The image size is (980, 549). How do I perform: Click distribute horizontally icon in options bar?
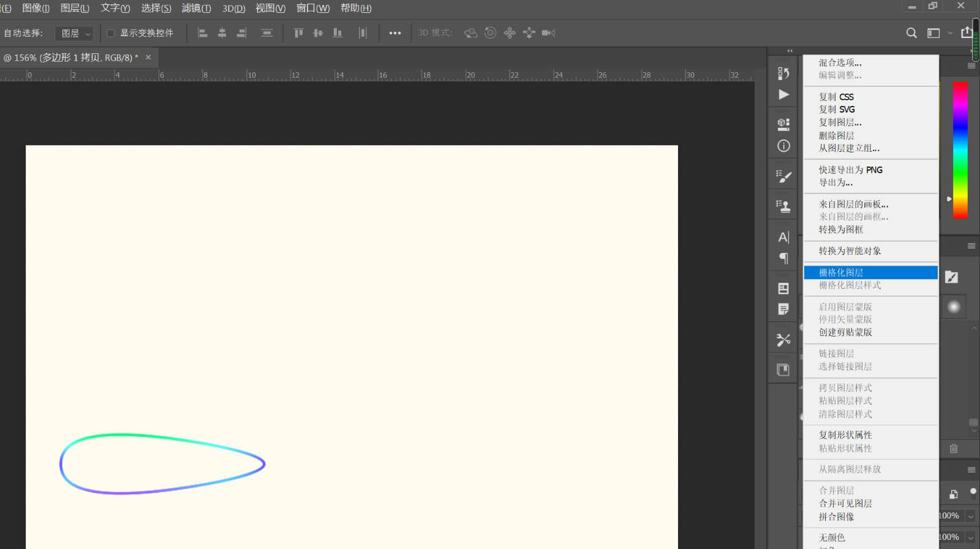pyautogui.click(x=363, y=33)
